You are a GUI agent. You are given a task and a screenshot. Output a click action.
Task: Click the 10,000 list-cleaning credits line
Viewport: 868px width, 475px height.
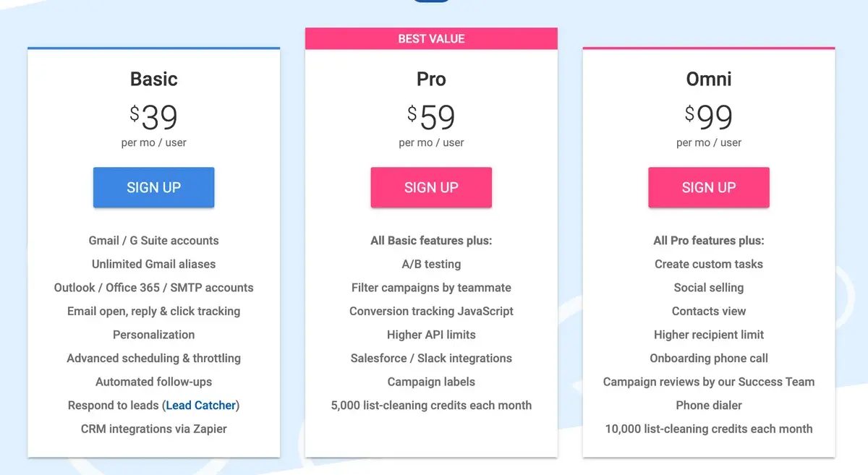coord(709,429)
